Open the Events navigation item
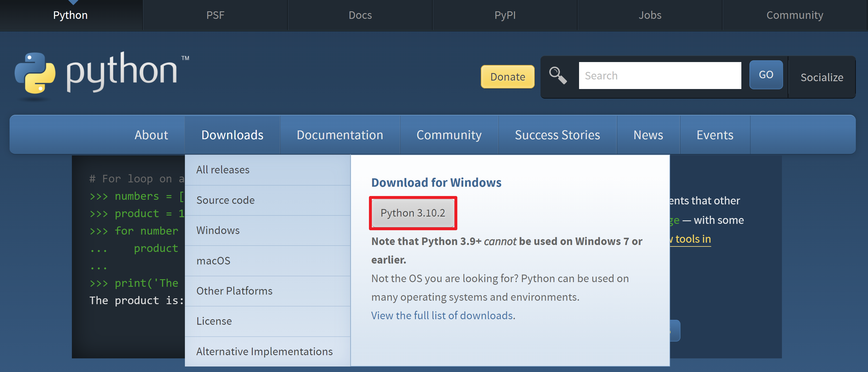 (x=715, y=135)
